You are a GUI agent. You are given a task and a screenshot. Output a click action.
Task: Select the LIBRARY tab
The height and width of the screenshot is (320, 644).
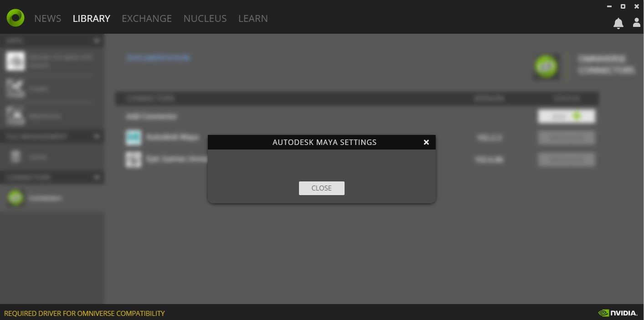[x=91, y=18]
